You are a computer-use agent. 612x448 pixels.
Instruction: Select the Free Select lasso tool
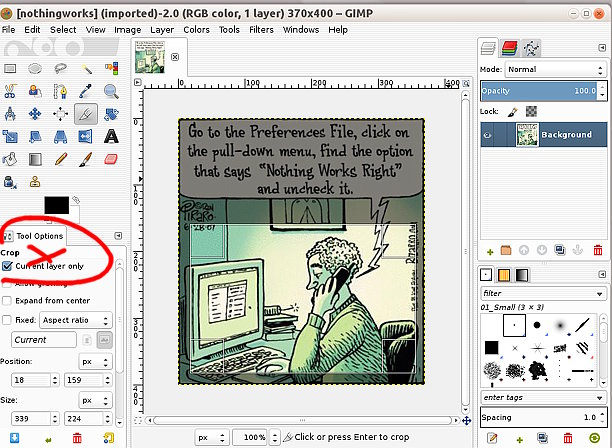60,69
